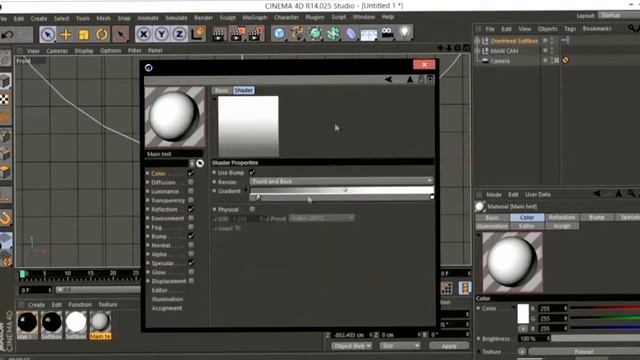Activate the Move tool
Image resolution: width=640 pixels, height=360 pixels.
(66, 34)
